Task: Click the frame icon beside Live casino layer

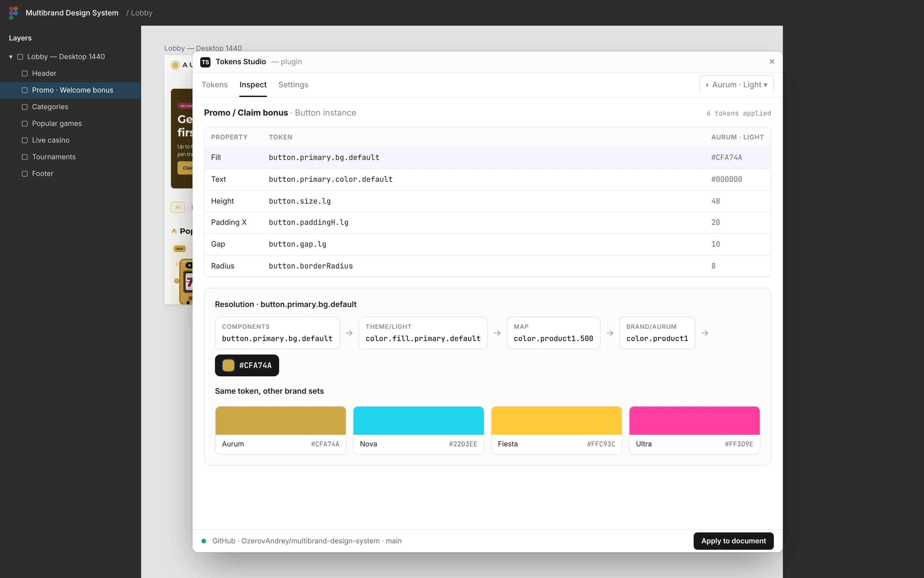Action: pos(25,140)
